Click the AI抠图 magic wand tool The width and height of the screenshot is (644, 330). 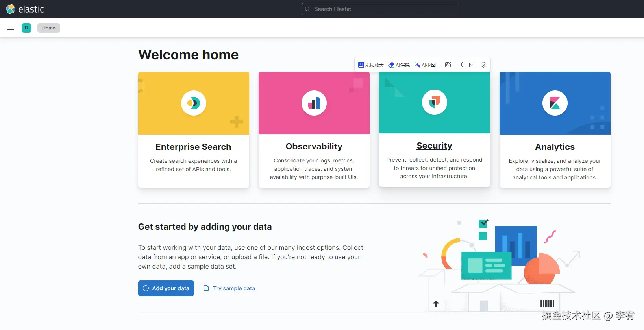[425, 65]
